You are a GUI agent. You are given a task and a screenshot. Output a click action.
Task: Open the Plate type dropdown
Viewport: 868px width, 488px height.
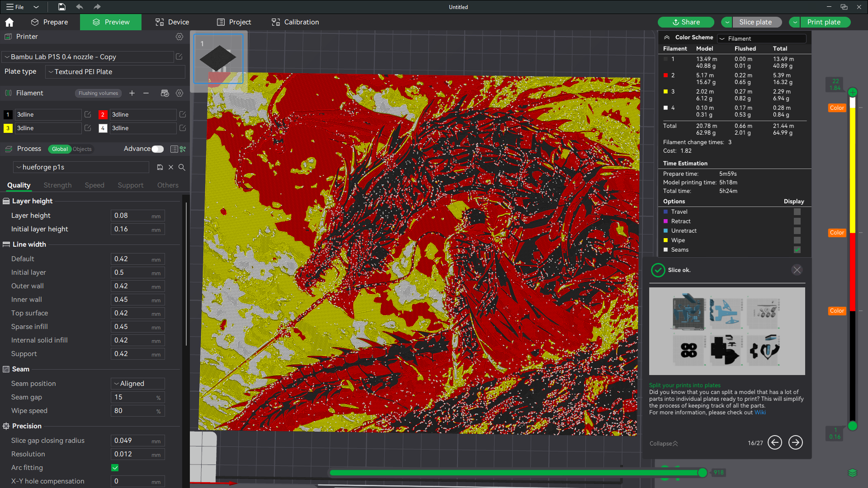tap(115, 72)
